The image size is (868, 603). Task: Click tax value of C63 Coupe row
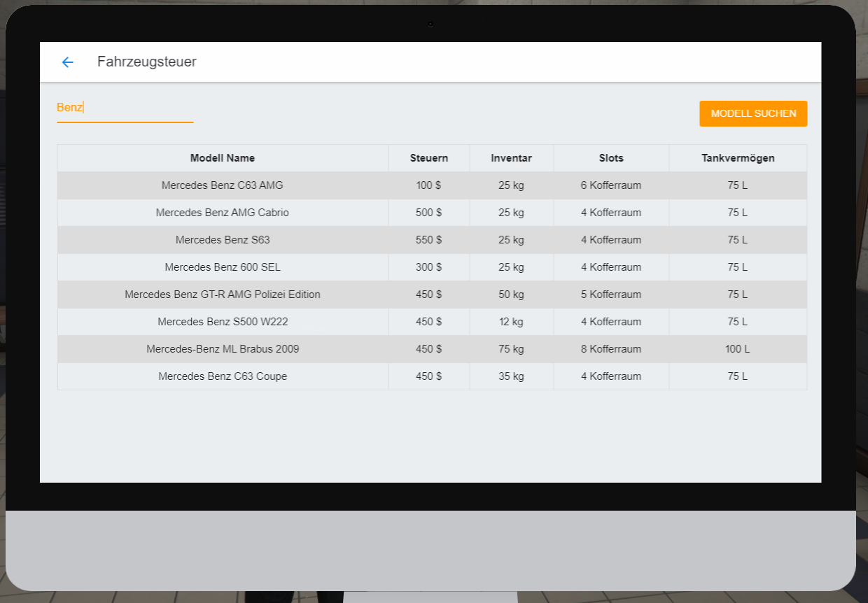429,376
